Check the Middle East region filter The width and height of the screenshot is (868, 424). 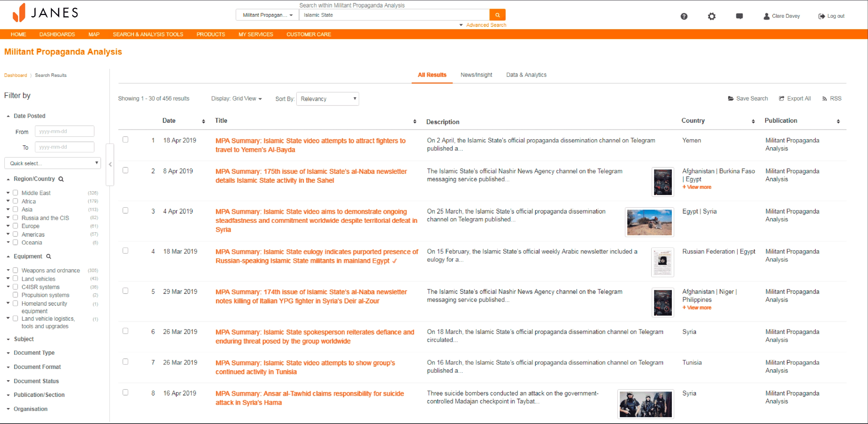(x=15, y=193)
